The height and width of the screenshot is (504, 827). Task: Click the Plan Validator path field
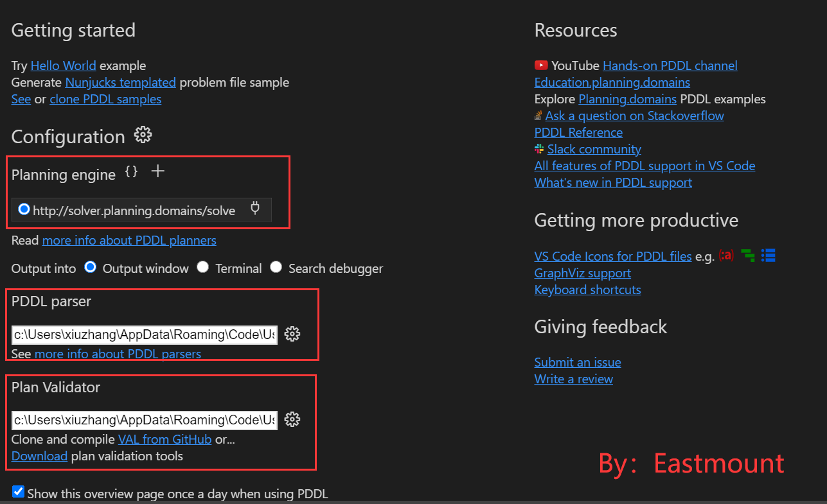(x=145, y=420)
